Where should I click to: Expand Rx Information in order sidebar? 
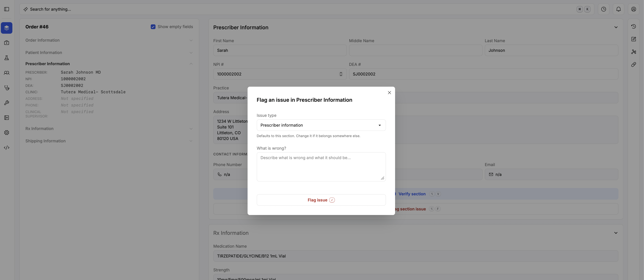[x=109, y=129]
